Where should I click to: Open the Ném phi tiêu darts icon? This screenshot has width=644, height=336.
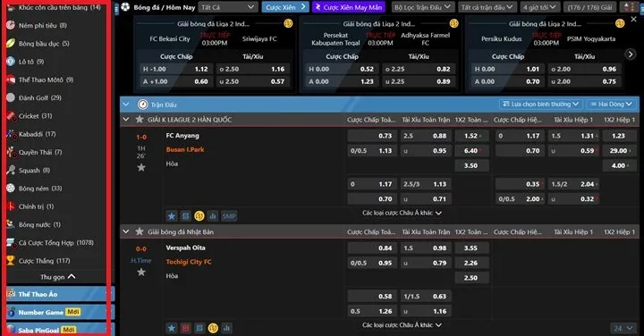pyautogui.click(x=11, y=25)
